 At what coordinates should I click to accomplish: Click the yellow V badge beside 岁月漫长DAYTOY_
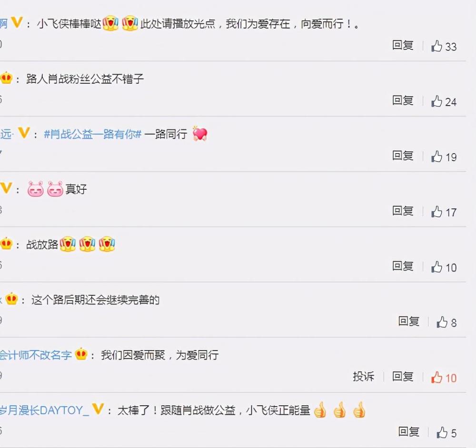98,409
